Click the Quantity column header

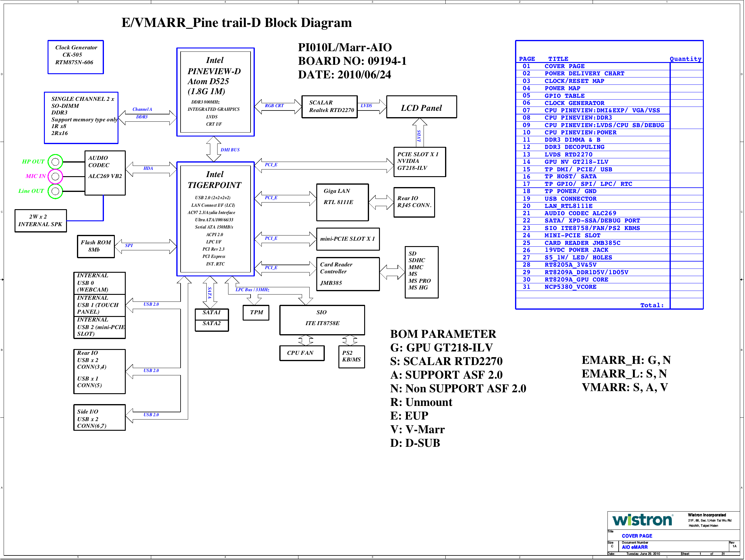pos(685,59)
